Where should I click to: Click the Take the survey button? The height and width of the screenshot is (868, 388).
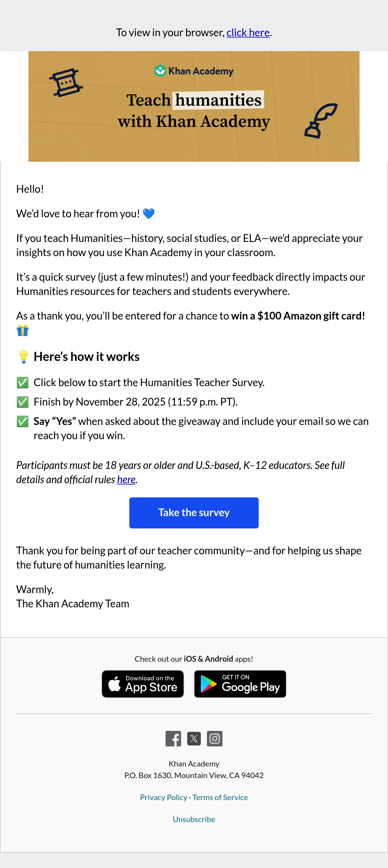(x=194, y=513)
